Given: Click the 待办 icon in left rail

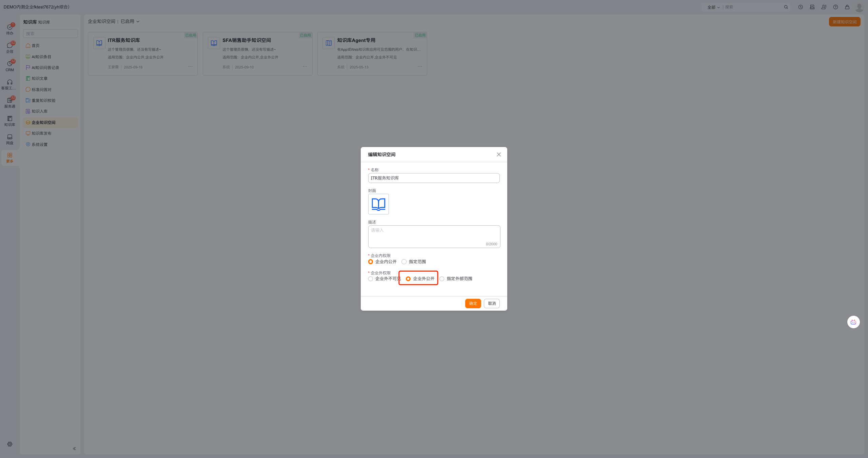Looking at the screenshot, I should (9, 29).
